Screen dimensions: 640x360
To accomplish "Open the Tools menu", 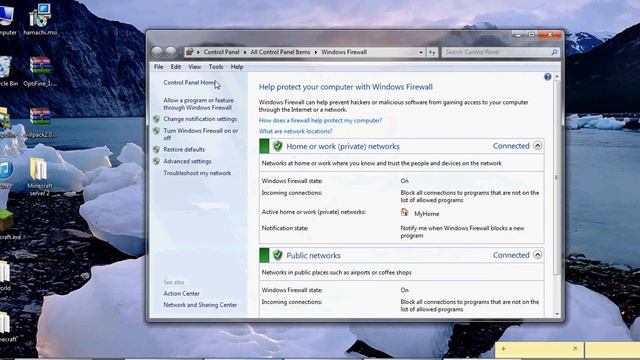I will 216,67.
